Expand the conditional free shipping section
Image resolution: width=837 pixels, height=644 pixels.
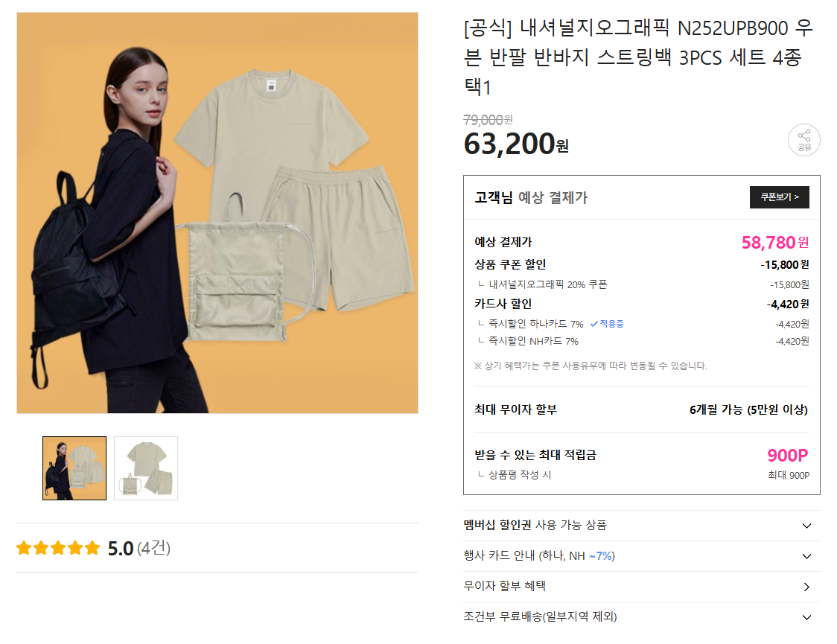click(806, 617)
